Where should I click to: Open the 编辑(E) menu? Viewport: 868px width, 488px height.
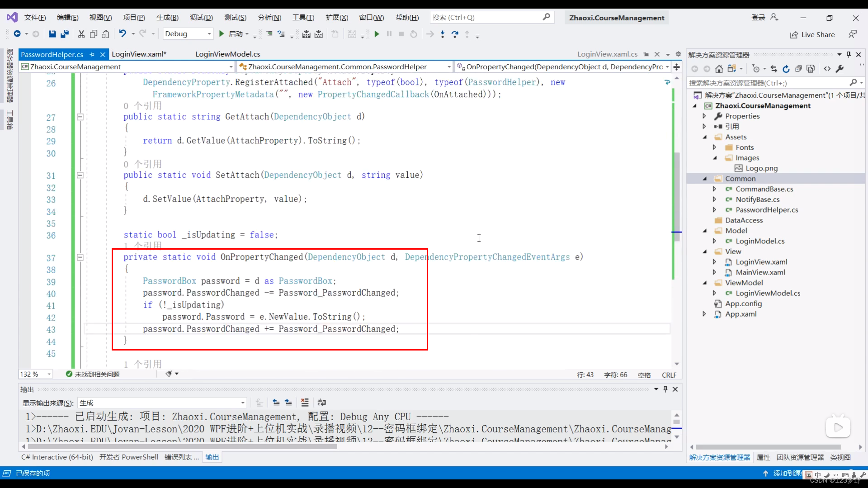[67, 17]
